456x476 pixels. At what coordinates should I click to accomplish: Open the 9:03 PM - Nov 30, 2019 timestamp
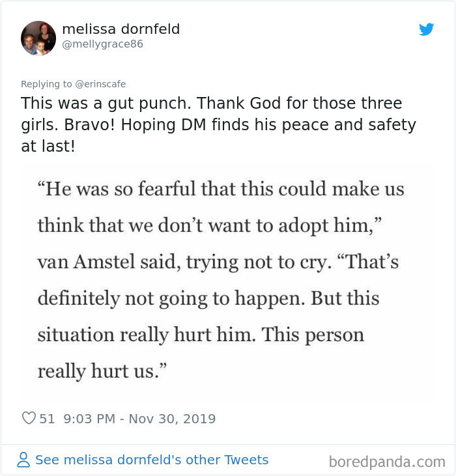tap(139, 419)
